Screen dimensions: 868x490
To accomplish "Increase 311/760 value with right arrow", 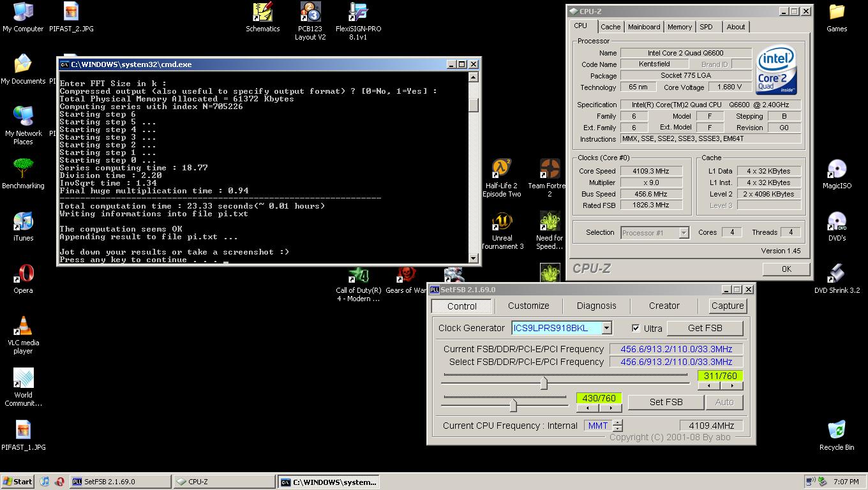I will 732,385.
